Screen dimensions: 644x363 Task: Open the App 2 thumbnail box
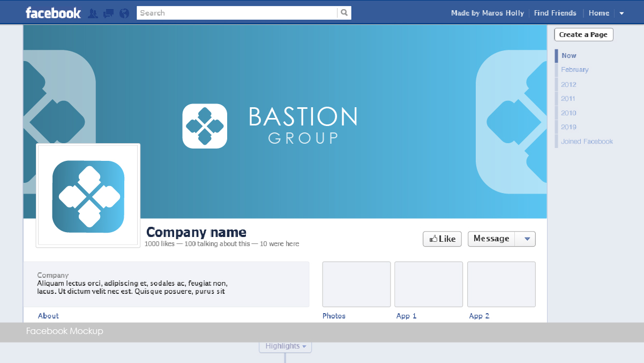coord(501,284)
